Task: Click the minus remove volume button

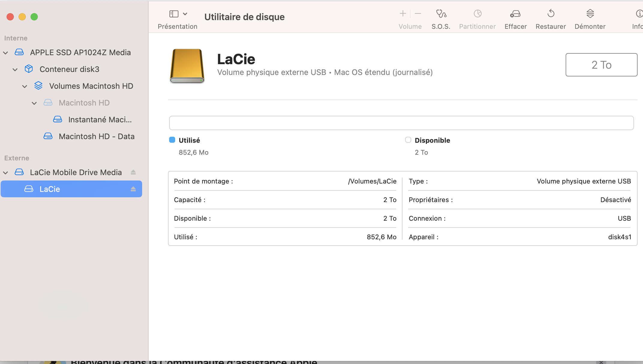Action: click(x=418, y=14)
